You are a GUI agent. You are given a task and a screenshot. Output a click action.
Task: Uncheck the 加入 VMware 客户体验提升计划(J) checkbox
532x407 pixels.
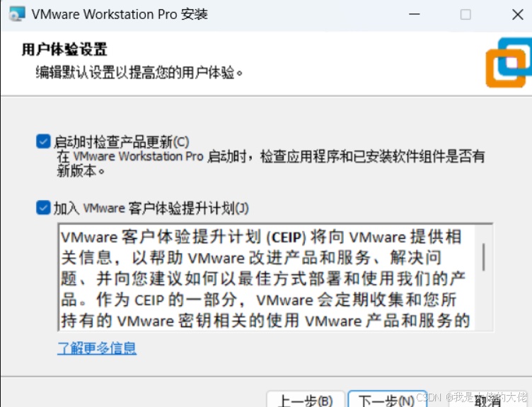(43, 208)
